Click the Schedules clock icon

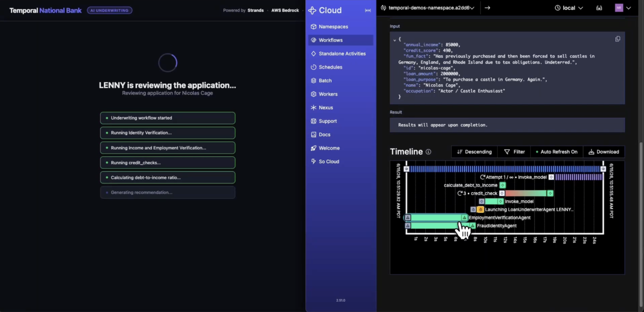coord(314,67)
